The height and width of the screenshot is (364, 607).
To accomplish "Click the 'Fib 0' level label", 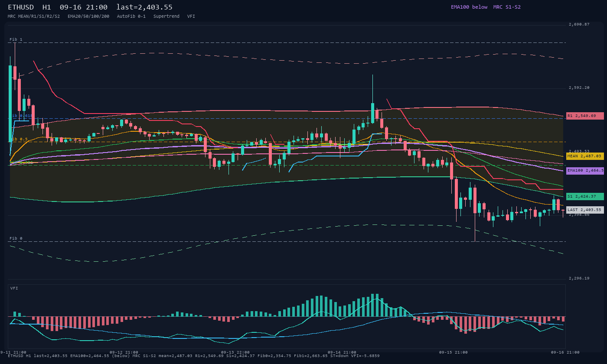I will click(x=16, y=238).
